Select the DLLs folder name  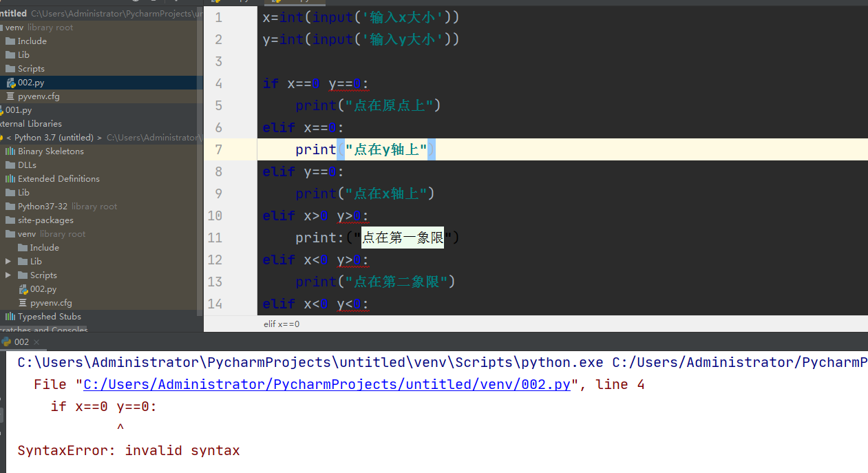[28, 165]
